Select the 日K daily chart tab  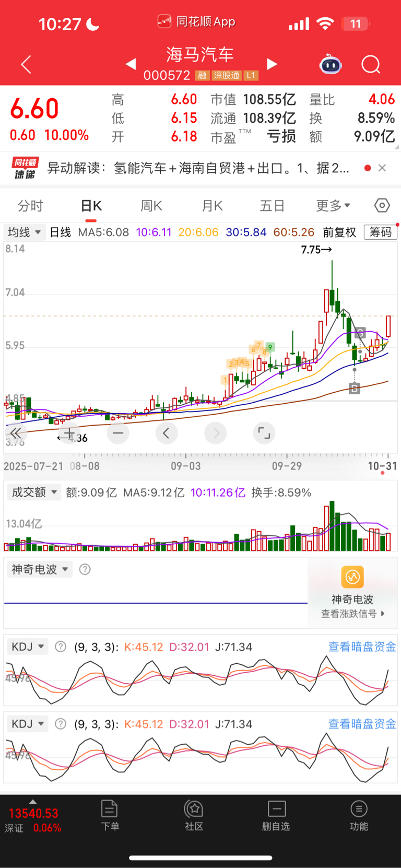(91, 206)
